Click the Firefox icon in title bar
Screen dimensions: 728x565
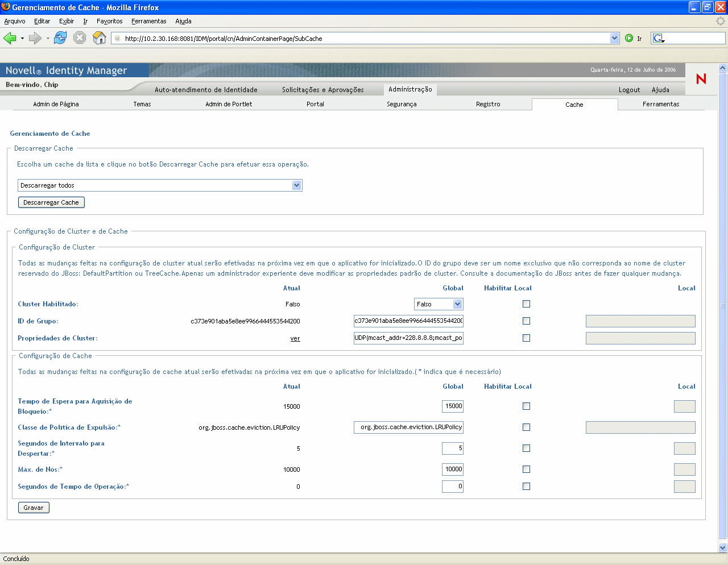coord(6,7)
